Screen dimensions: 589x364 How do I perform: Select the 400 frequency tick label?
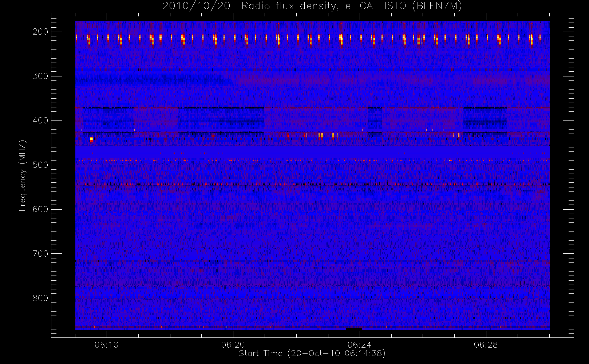click(40, 120)
